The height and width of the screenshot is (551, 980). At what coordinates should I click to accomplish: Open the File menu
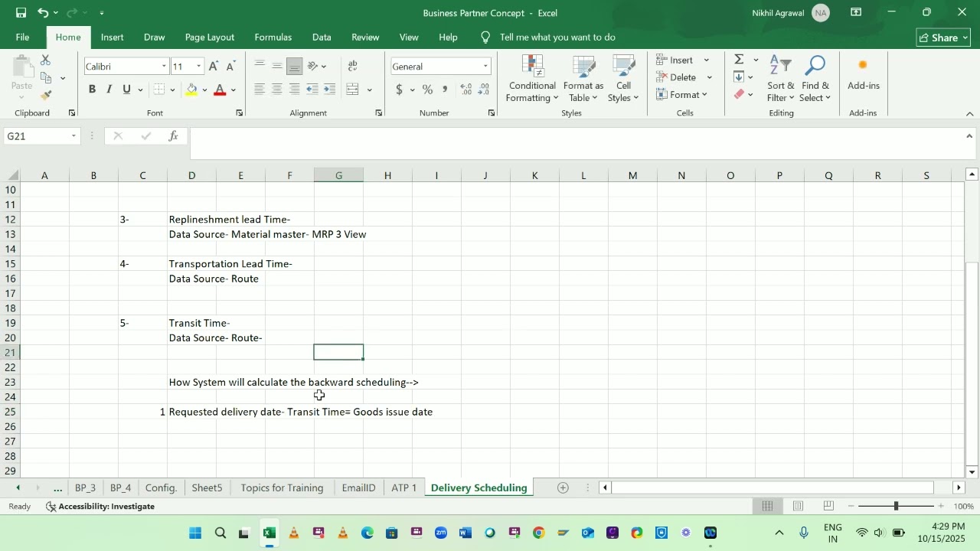pos(23,37)
